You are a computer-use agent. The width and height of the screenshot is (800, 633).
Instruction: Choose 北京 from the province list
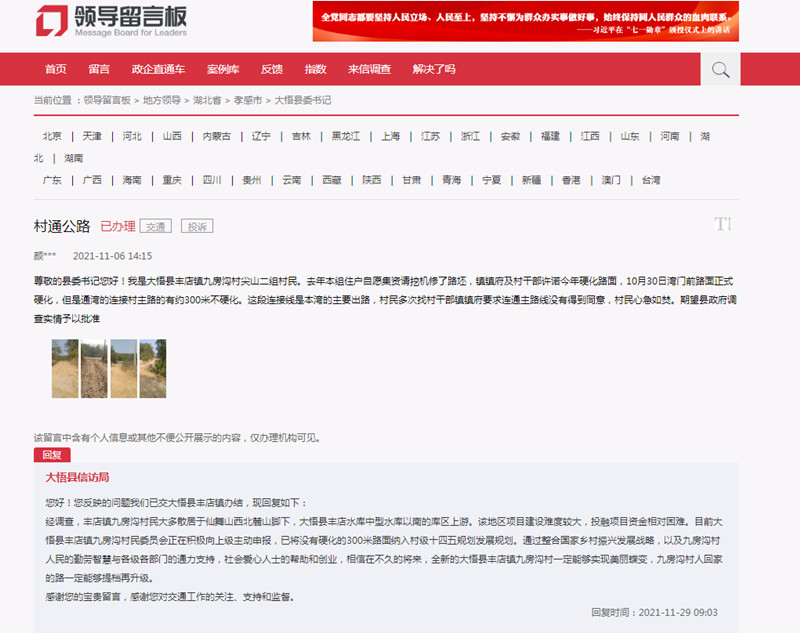(52, 136)
